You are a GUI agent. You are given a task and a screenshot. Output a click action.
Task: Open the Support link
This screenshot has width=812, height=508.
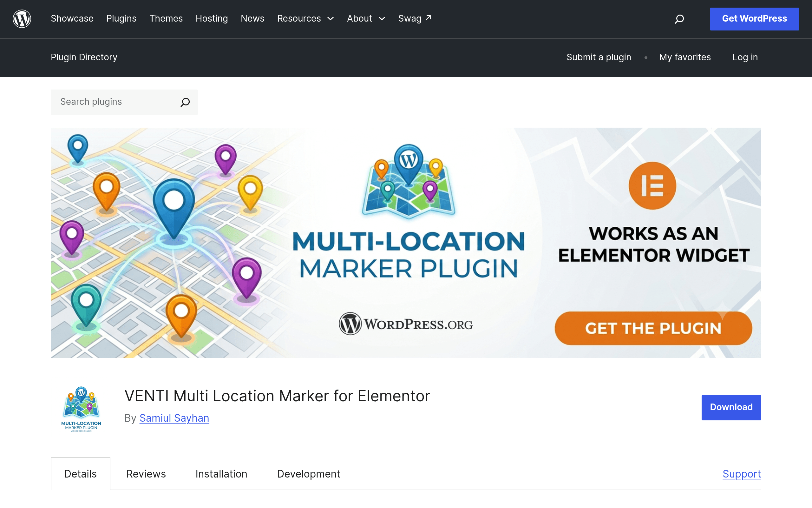742,474
